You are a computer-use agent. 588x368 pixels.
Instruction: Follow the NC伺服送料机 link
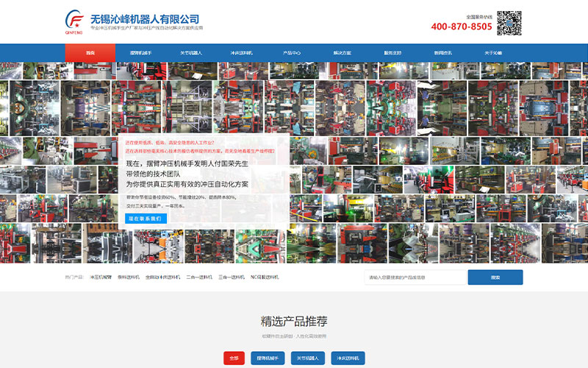pyautogui.click(x=265, y=277)
